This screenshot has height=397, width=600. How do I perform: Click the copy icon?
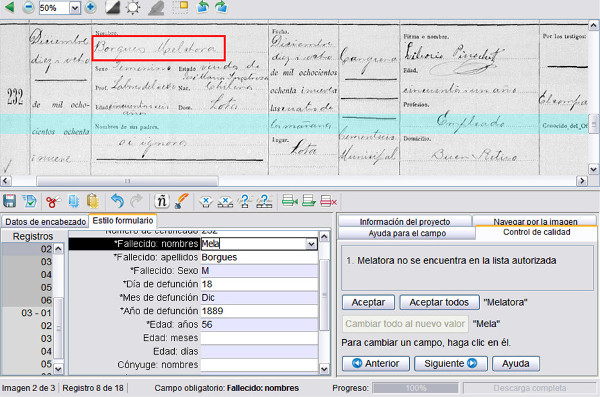(73, 201)
